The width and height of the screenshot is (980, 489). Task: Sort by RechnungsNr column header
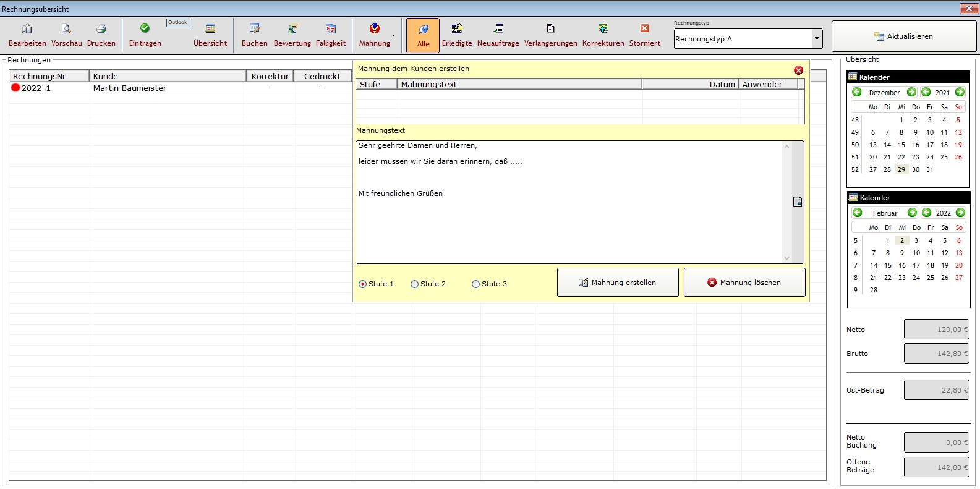pos(49,76)
